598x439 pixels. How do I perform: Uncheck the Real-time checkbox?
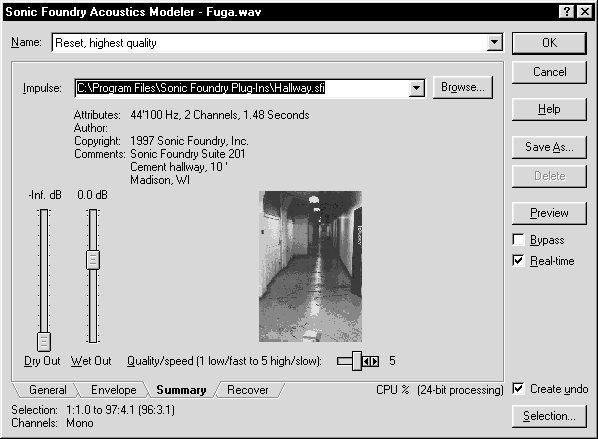click(x=518, y=261)
